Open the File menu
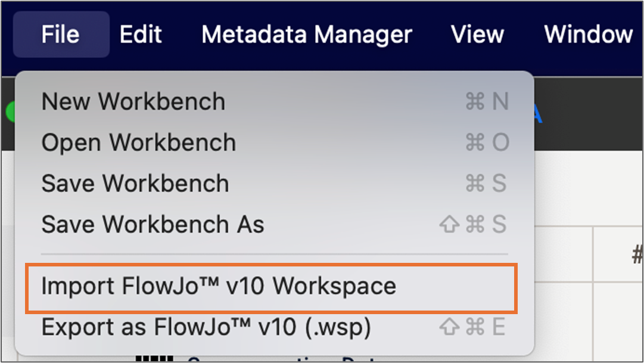This screenshot has height=363, width=644. pyautogui.click(x=61, y=35)
